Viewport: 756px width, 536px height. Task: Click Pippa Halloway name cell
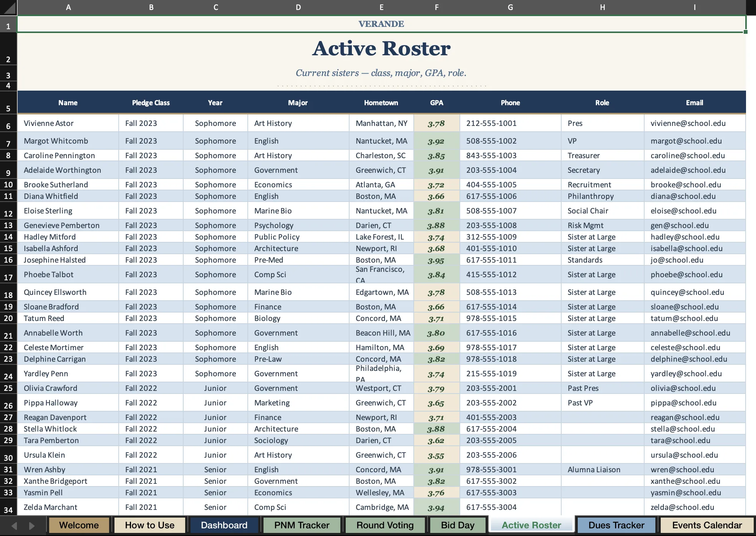[x=68, y=403]
